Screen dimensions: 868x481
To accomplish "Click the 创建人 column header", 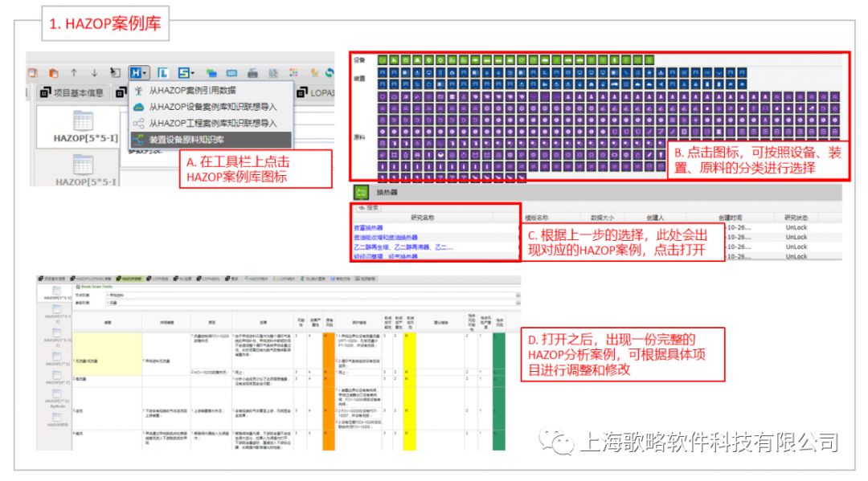I will click(x=655, y=218).
